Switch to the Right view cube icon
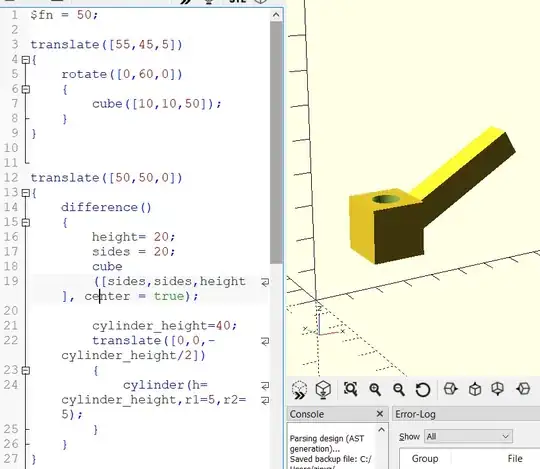This screenshot has width=540, height=469. [450, 389]
